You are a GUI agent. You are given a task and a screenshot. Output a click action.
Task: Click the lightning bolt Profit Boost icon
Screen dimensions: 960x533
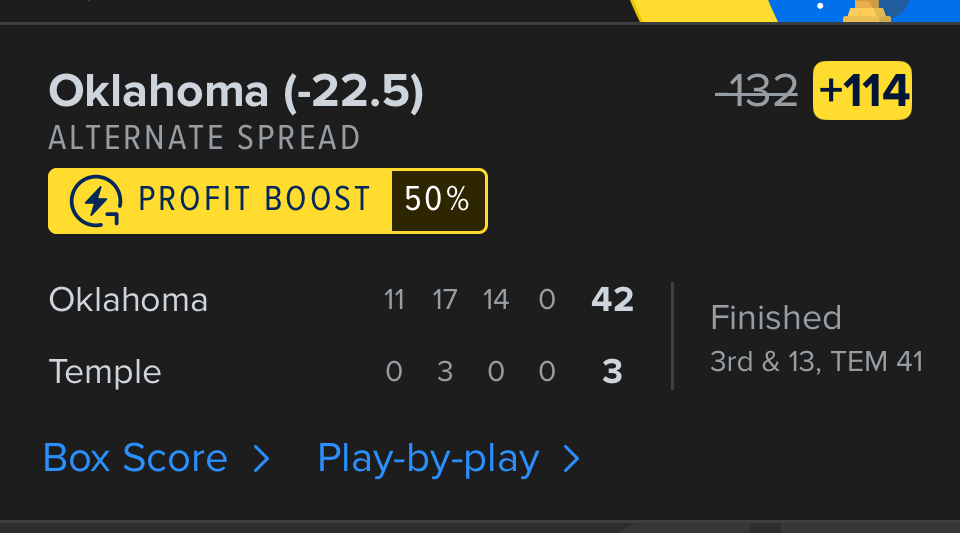point(96,201)
